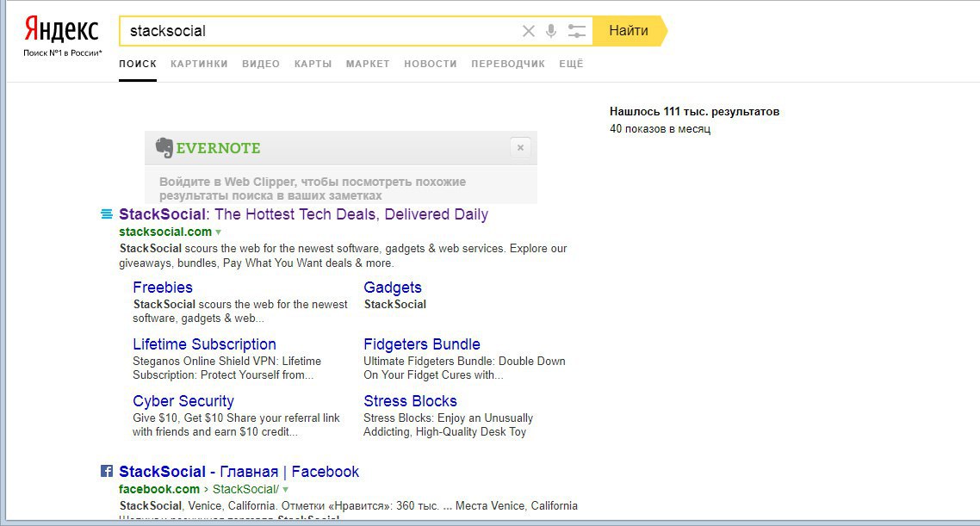Click 'Stress Blocks: Enjoy an Unusually' description
980x526 pixels.
pyautogui.click(x=448, y=424)
